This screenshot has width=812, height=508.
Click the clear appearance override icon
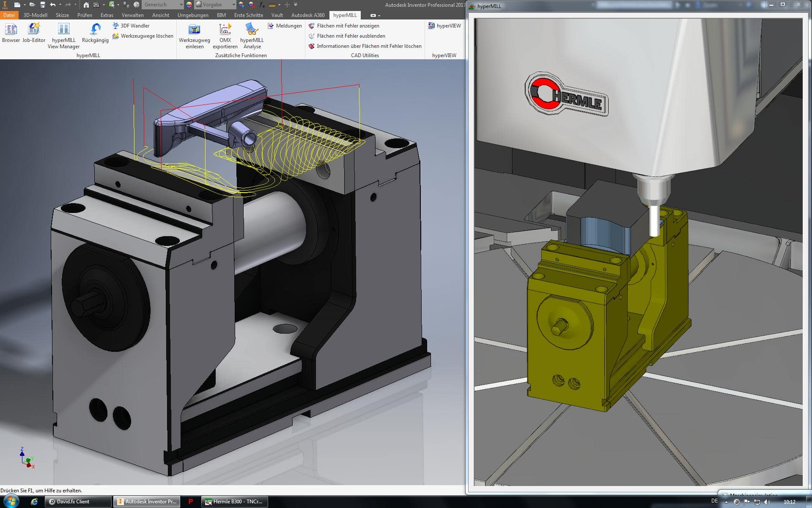(x=252, y=5)
